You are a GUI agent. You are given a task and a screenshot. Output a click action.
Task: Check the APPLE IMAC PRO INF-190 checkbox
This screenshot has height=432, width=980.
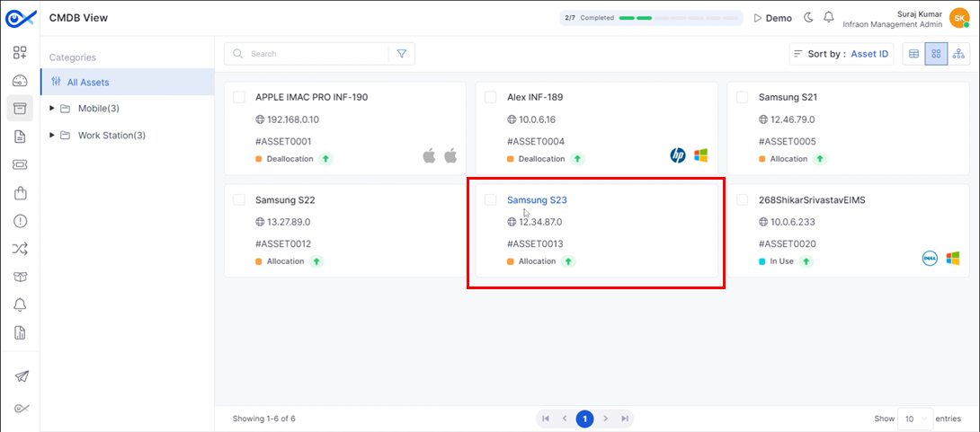click(239, 97)
